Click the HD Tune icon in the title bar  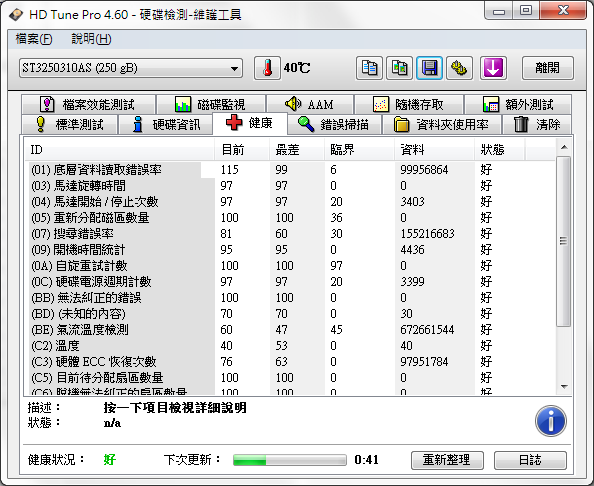point(16,14)
